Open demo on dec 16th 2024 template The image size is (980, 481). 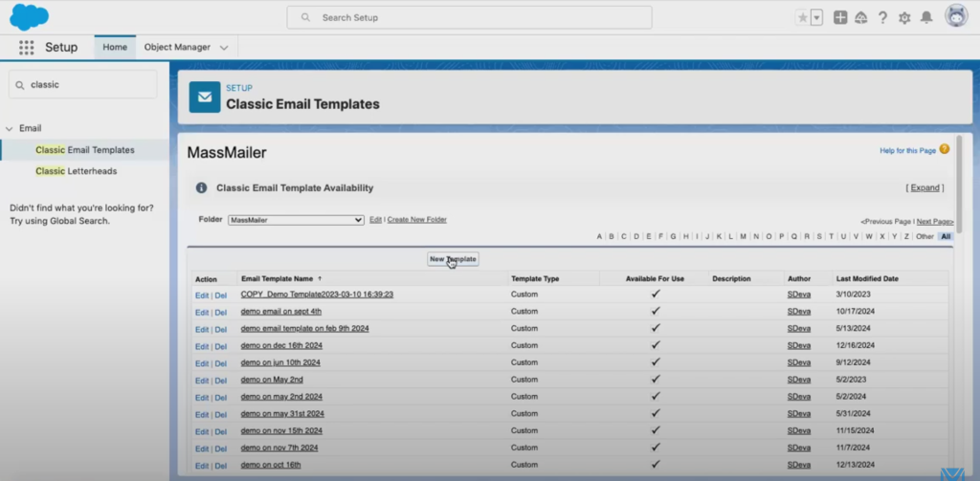point(282,345)
